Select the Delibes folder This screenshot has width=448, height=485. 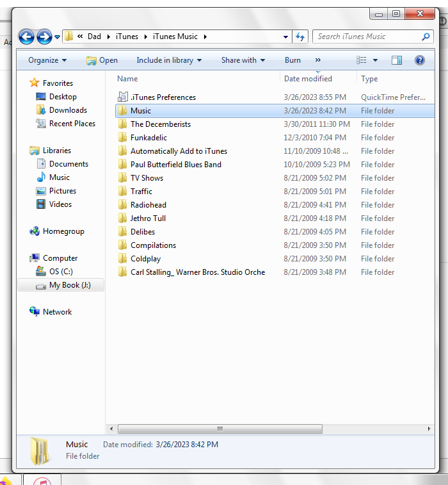tap(143, 232)
